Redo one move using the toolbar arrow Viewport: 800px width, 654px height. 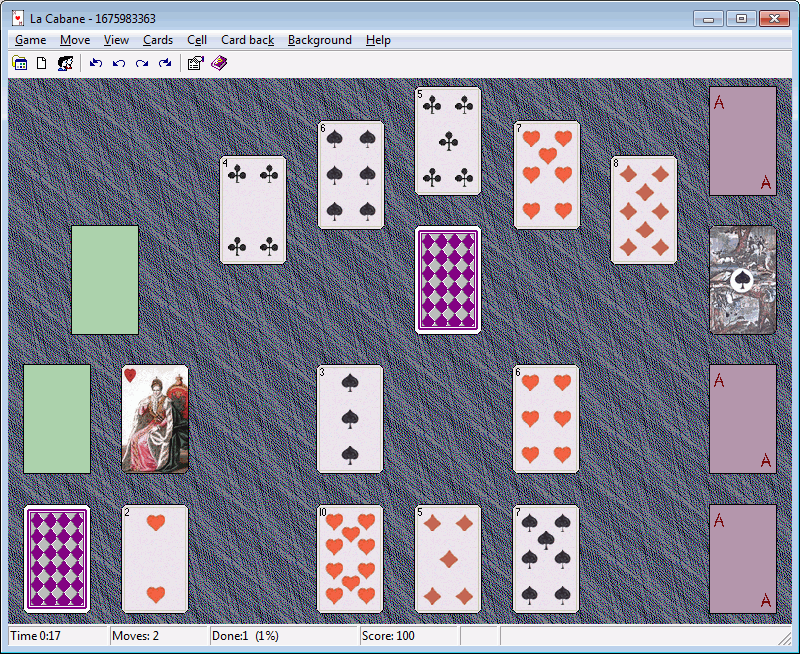(142, 63)
